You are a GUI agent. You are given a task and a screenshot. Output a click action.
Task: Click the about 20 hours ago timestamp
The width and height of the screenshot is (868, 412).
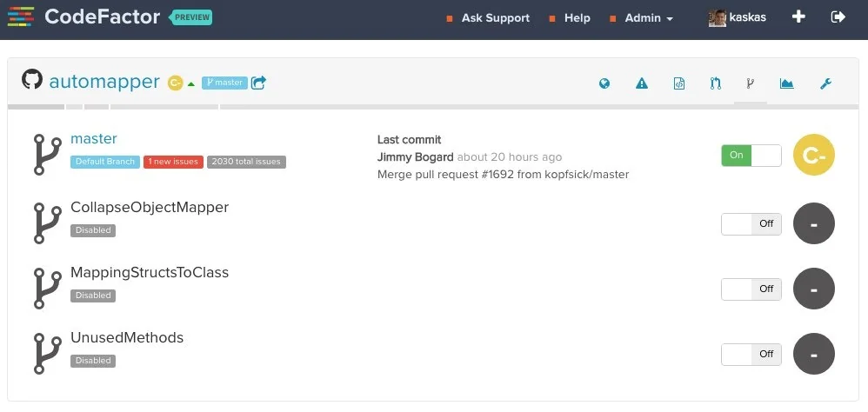[510, 157]
